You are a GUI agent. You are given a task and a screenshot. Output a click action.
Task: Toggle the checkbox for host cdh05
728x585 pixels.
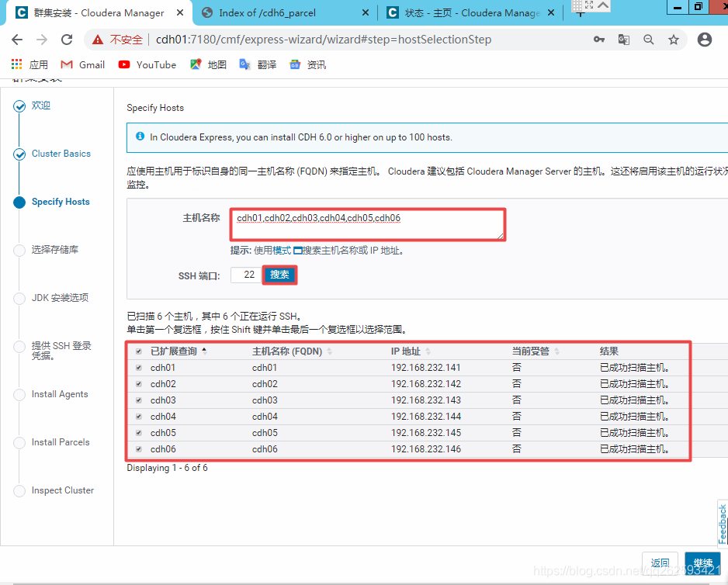click(138, 433)
